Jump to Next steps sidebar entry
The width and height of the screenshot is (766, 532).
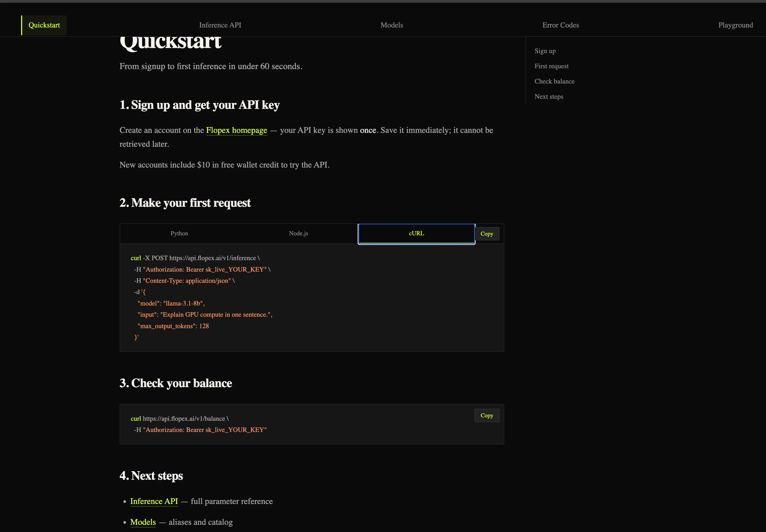point(549,97)
